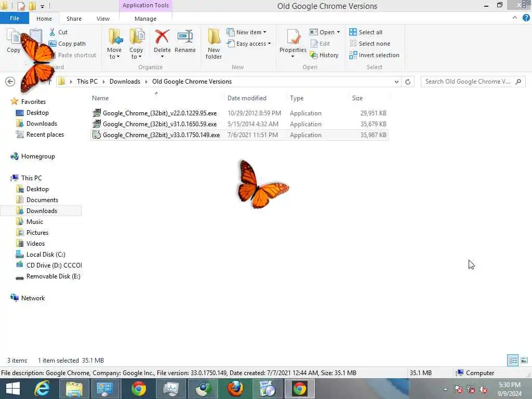Image resolution: width=532 pixels, height=399 pixels.
Task: Click Downloads in the breadcrumb path
Action: (125, 82)
